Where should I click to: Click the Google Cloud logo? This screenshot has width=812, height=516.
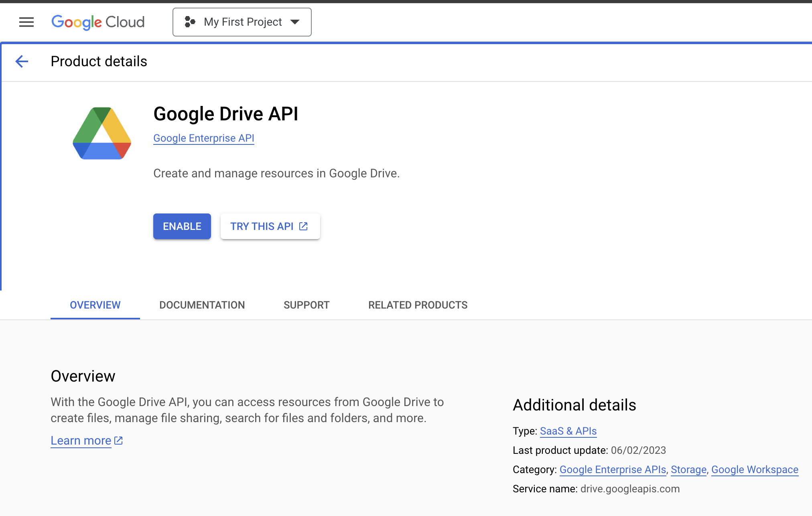[x=97, y=22]
